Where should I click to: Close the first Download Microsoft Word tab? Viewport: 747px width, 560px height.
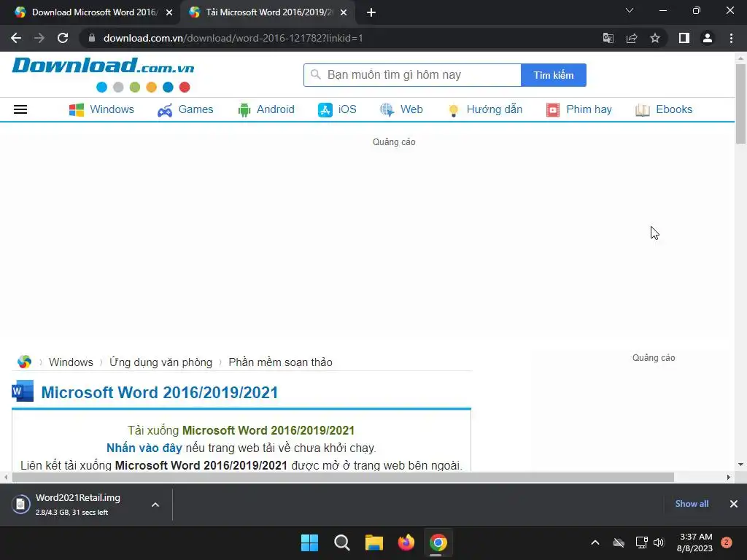(x=169, y=13)
